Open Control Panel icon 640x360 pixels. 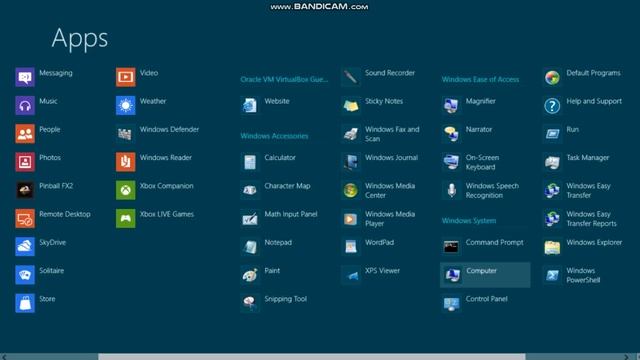[x=451, y=303]
